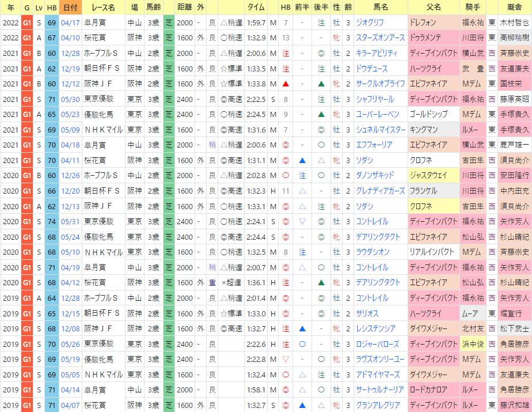Click the 馬名 column header

tap(381, 7)
